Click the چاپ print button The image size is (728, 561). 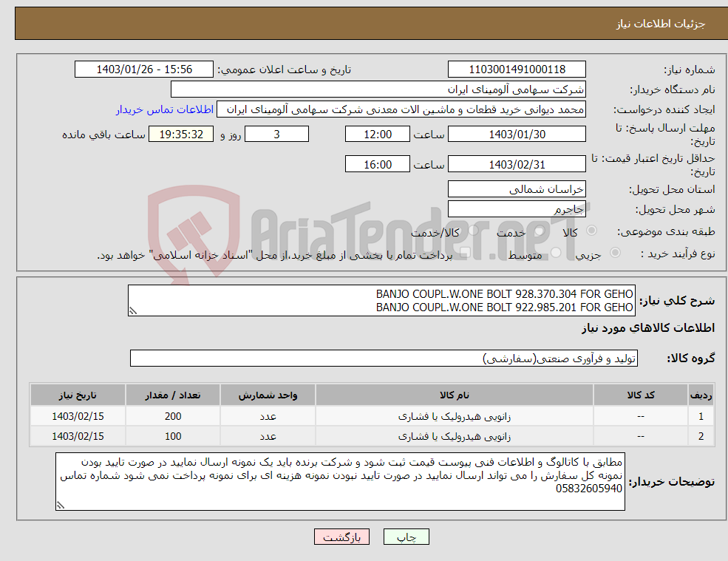406,537
